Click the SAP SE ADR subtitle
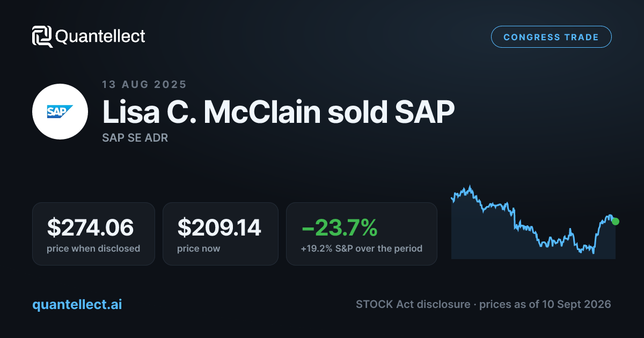 point(135,138)
